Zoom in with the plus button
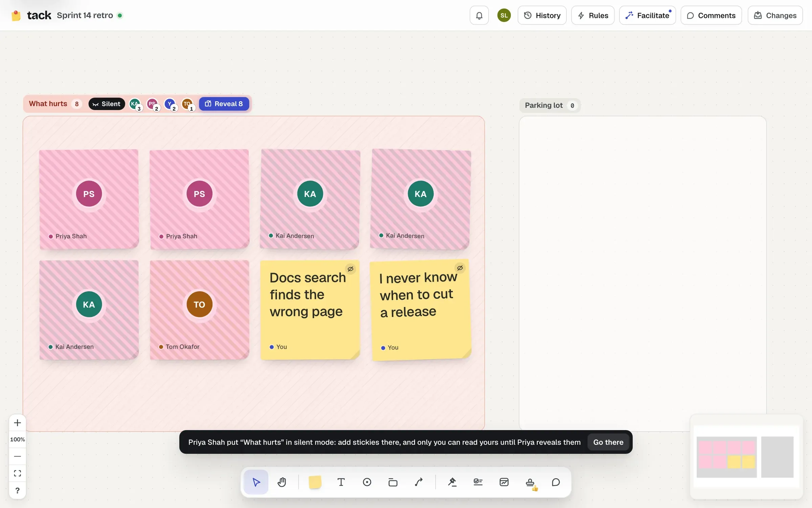 18,423
